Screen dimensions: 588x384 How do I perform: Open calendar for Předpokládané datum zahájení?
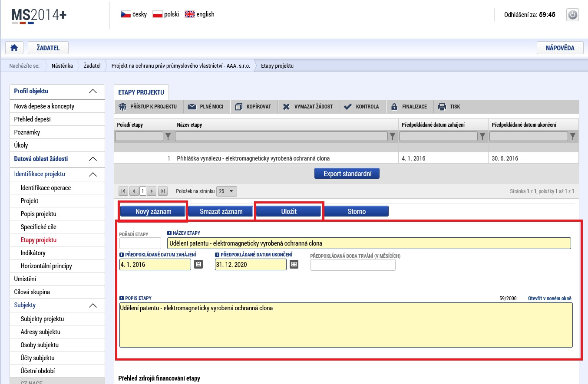point(198,264)
